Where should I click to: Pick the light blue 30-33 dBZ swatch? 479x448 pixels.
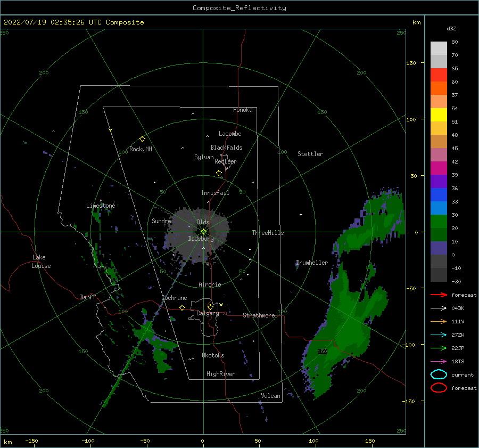coord(439,208)
